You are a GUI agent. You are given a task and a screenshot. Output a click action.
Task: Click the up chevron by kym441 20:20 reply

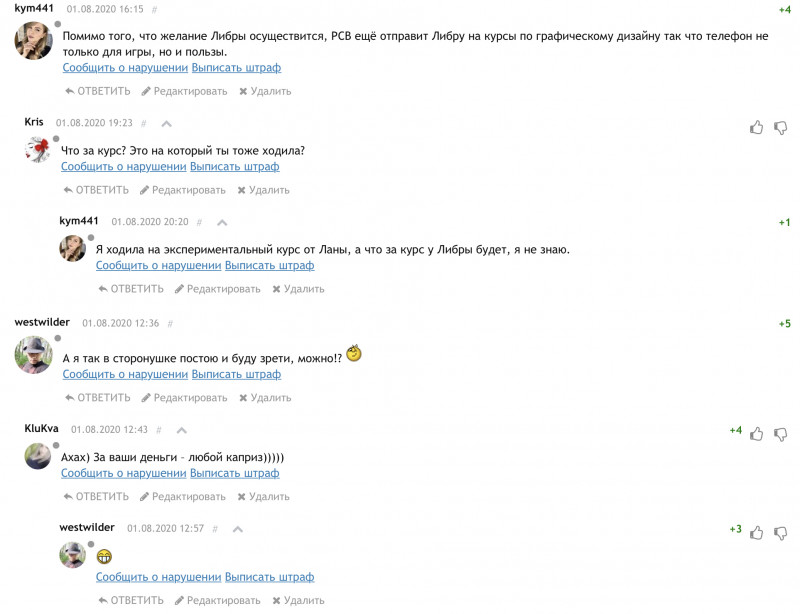(222, 223)
